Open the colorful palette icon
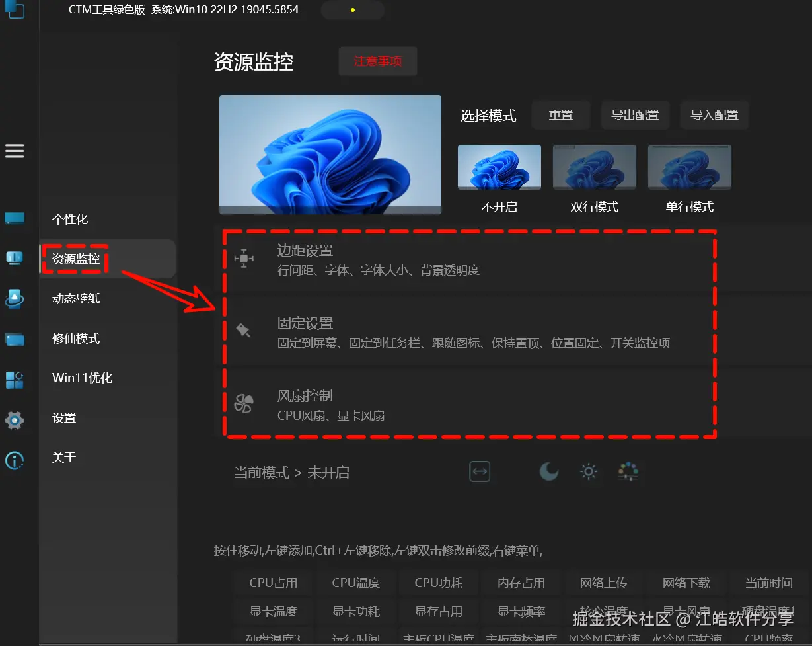The width and height of the screenshot is (812, 646). (x=628, y=471)
